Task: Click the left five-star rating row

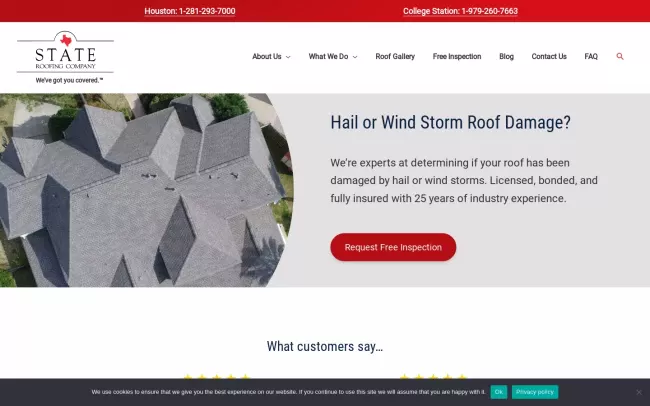Action: point(216,377)
